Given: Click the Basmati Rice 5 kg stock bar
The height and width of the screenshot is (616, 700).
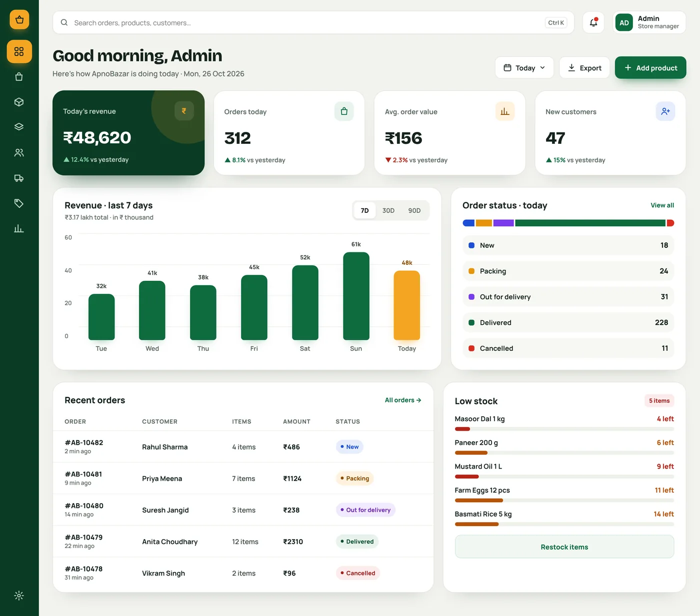Looking at the screenshot, I should coord(564,524).
